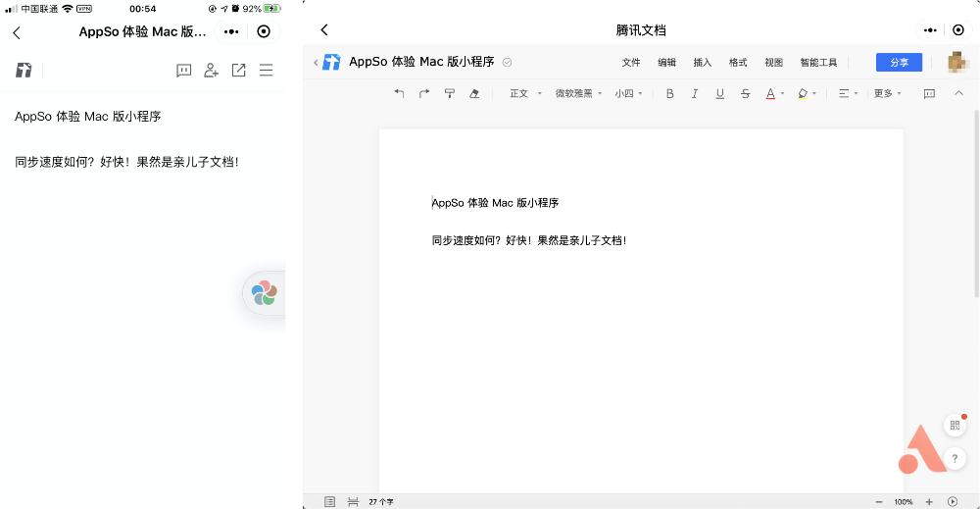The image size is (980, 509).
Task: Open the 小四 font size dropdown
Action: [x=628, y=93]
